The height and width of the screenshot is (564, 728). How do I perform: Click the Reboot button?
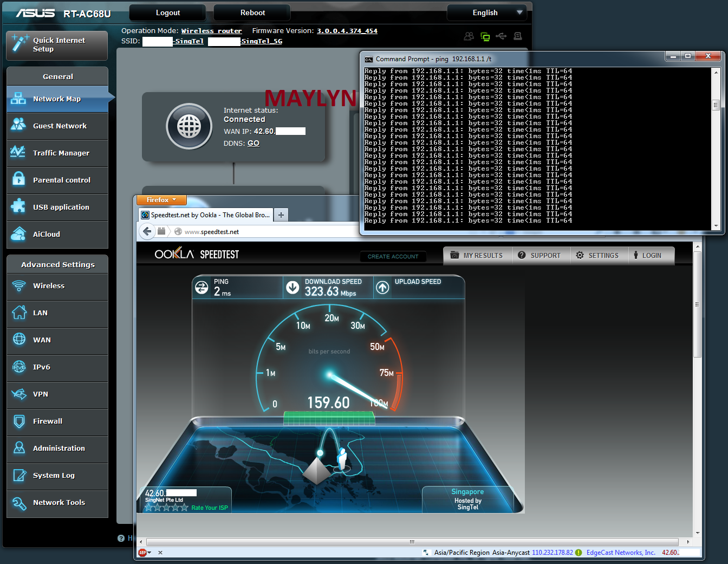[252, 12]
